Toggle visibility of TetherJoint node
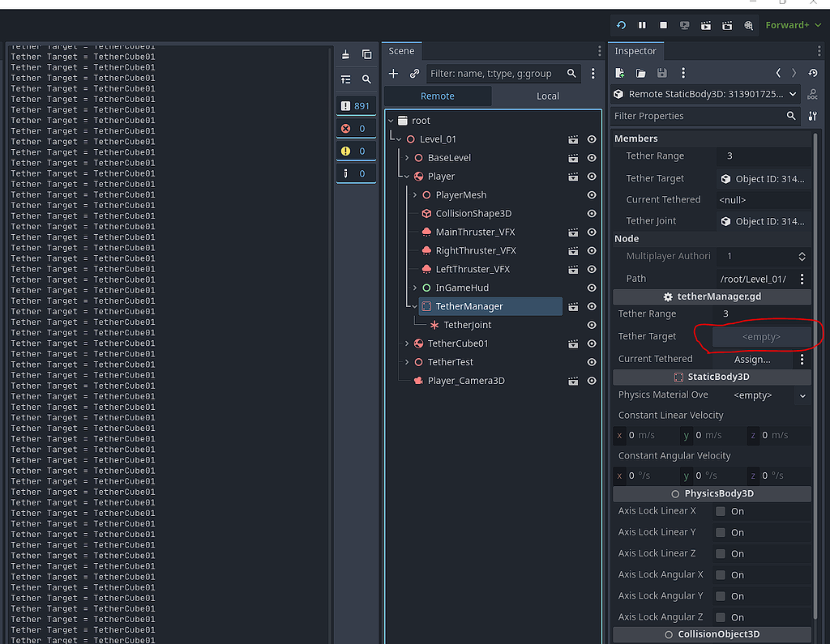The height and width of the screenshot is (644, 830). click(592, 325)
